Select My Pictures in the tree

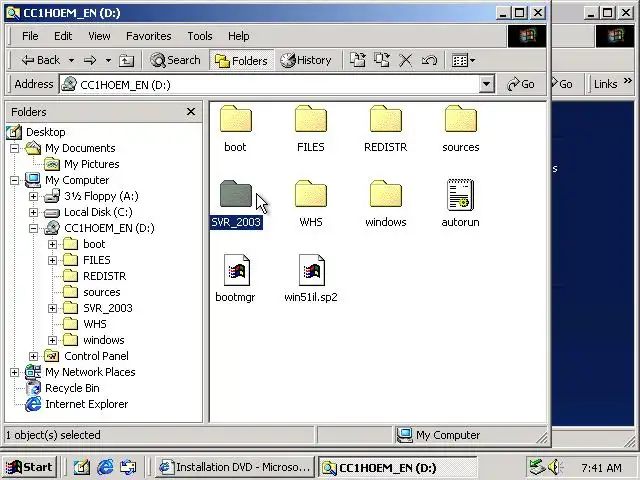[91, 164]
